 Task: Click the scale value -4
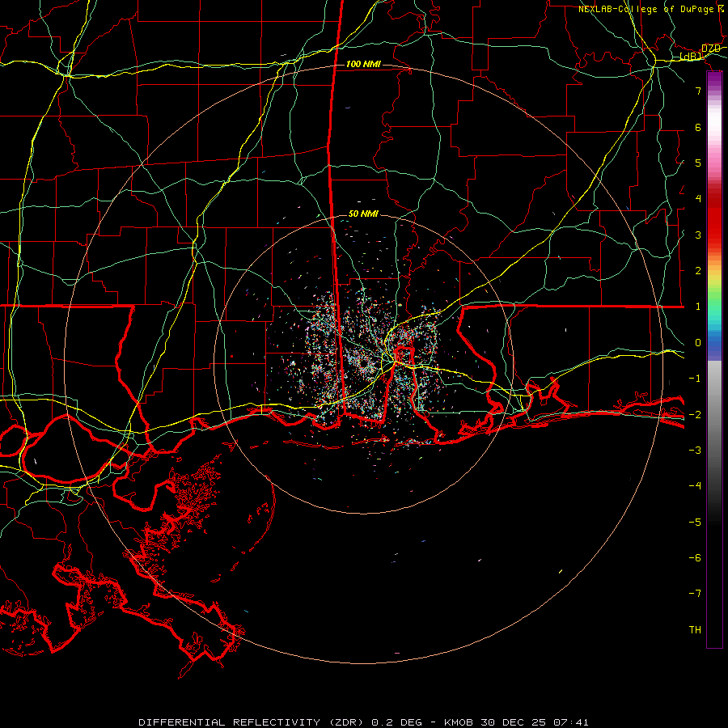[x=695, y=486]
